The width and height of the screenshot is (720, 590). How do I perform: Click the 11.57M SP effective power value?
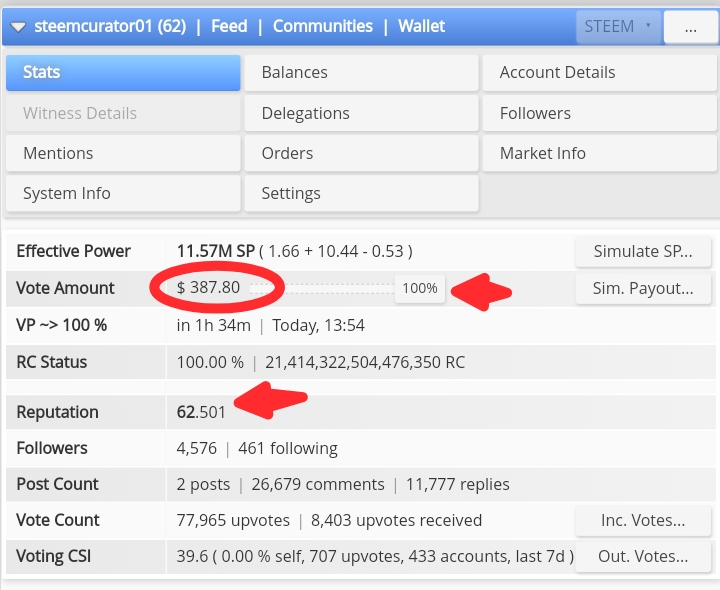[x=216, y=251]
